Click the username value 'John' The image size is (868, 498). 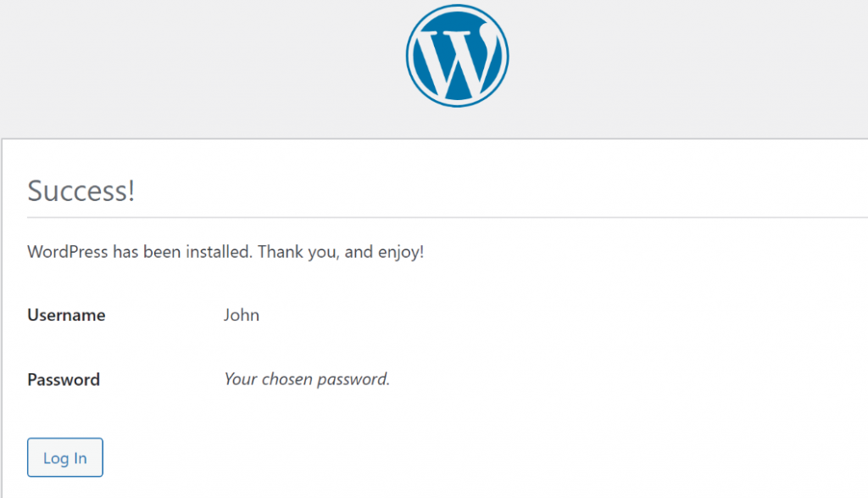tap(242, 315)
